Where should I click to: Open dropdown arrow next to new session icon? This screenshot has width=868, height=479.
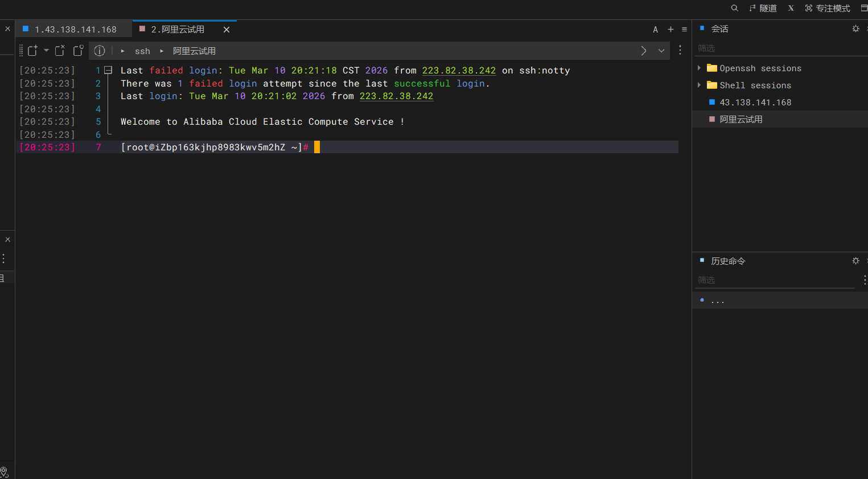pos(46,50)
